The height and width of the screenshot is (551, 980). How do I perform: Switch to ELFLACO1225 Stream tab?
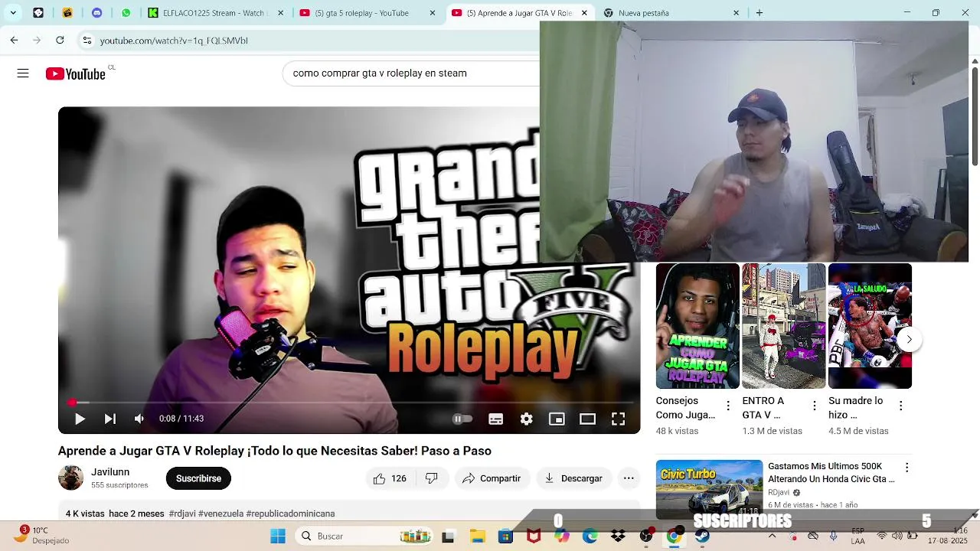click(216, 13)
